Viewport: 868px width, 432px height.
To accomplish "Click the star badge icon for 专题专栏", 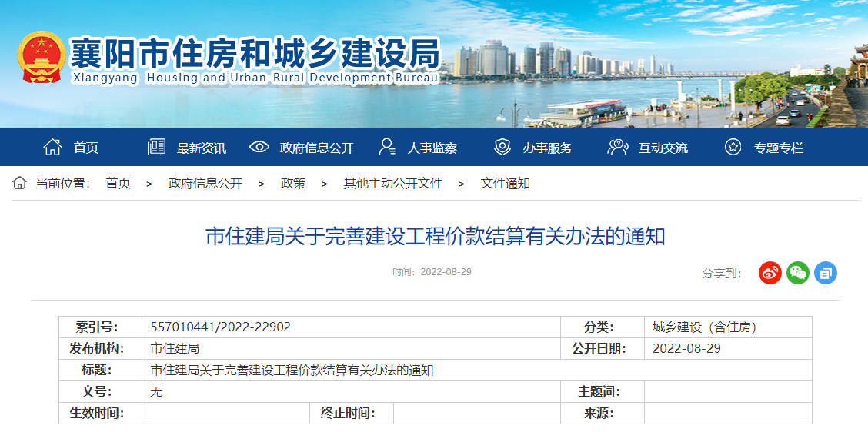I will click(733, 147).
